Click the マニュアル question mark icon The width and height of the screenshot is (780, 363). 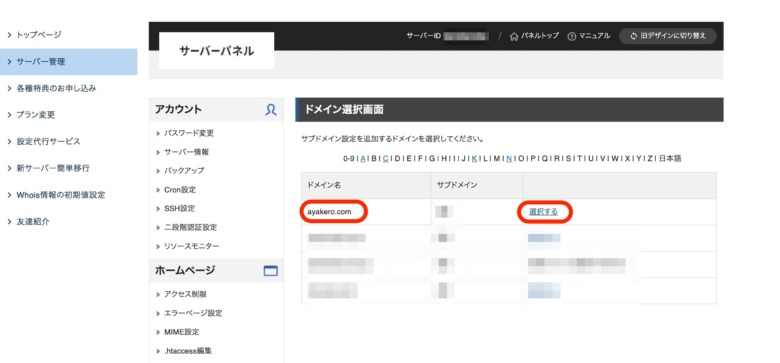(x=572, y=36)
